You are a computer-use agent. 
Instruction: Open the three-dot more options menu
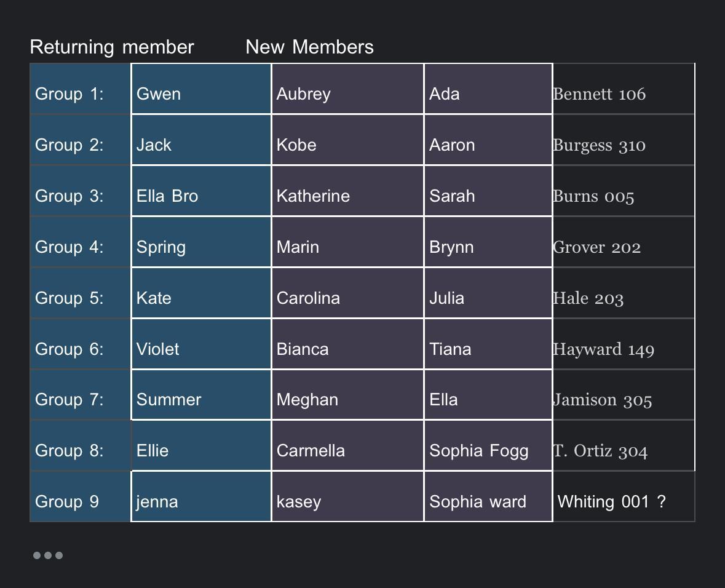click(48, 555)
